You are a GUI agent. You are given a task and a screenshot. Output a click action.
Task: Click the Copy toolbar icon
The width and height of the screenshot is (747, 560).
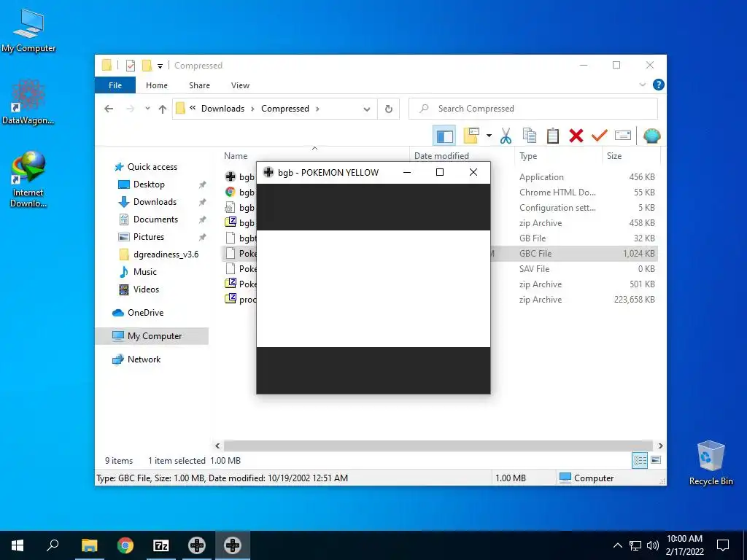point(530,136)
